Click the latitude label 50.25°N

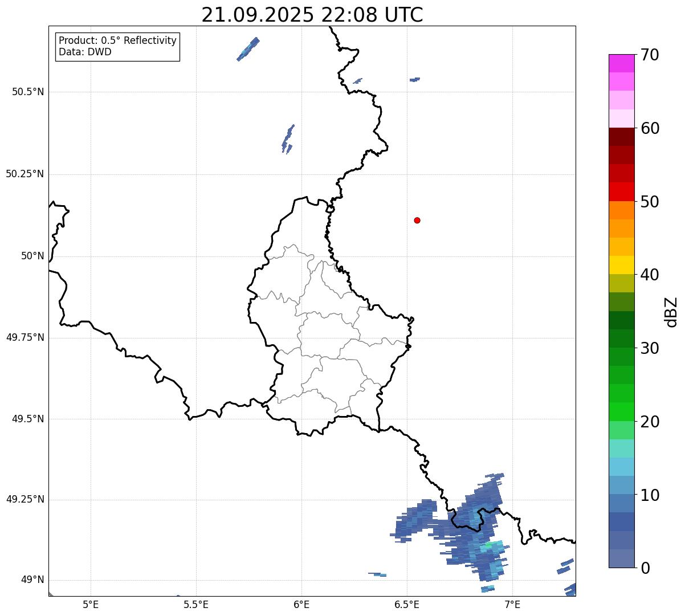(25, 174)
